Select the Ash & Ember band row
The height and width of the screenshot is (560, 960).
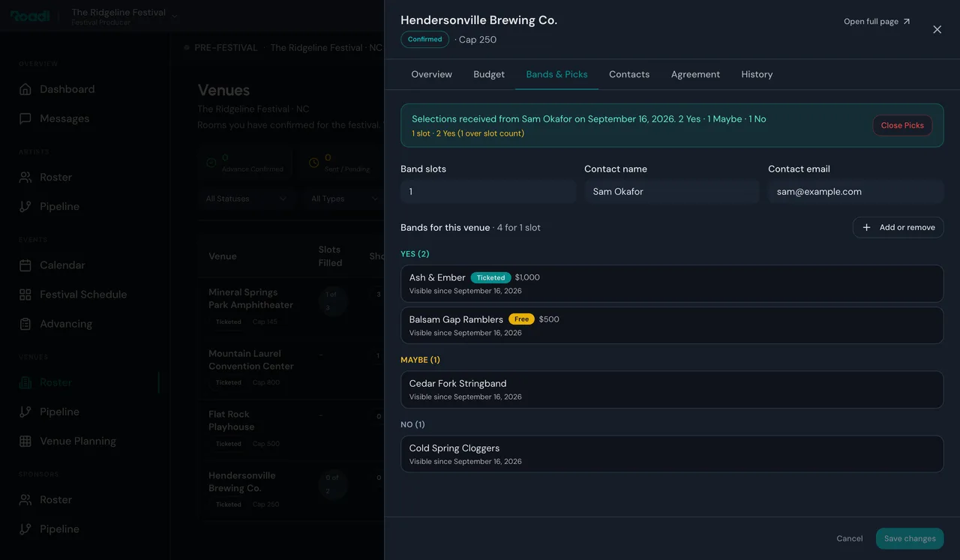[672, 283]
